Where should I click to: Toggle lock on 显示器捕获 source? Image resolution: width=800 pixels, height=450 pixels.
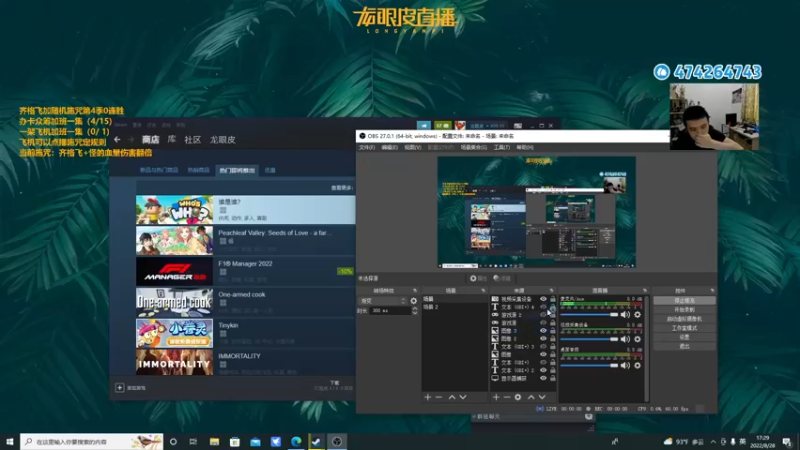[x=553, y=378]
